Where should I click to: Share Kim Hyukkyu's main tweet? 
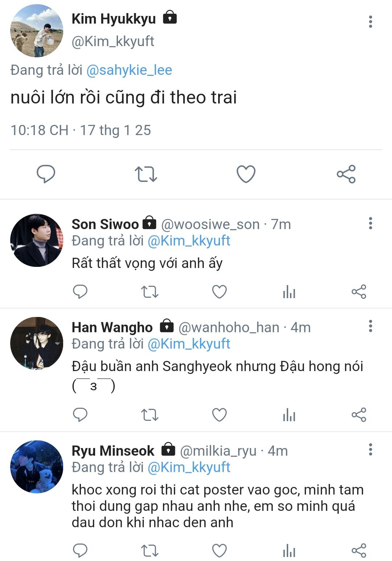pos(346,174)
